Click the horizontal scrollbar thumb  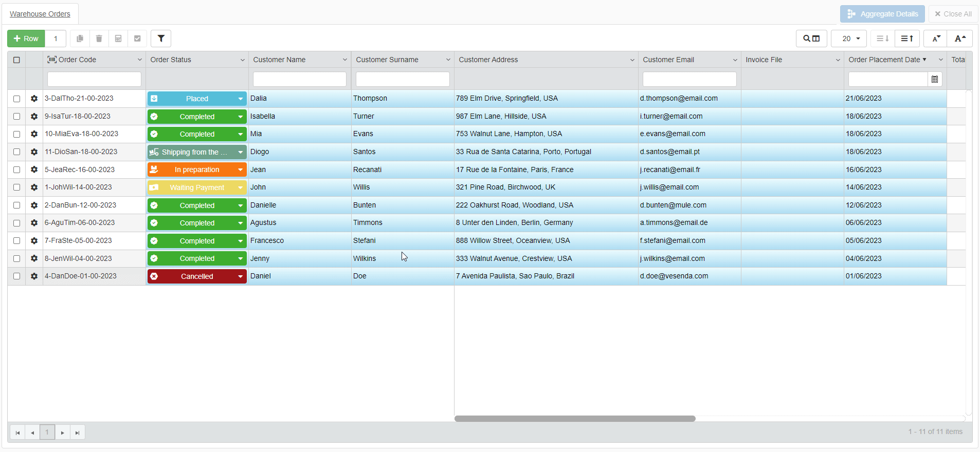(575, 419)
